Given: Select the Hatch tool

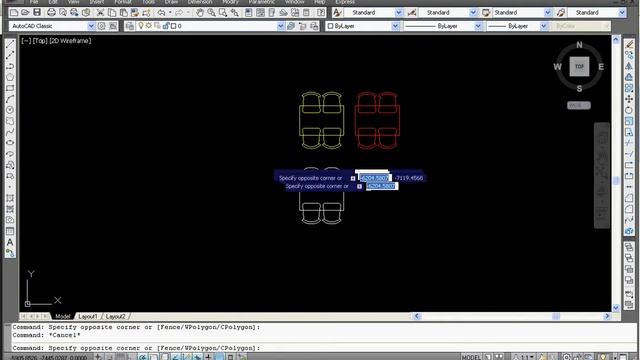Looking at the screenshot, I should click(10, 198).
